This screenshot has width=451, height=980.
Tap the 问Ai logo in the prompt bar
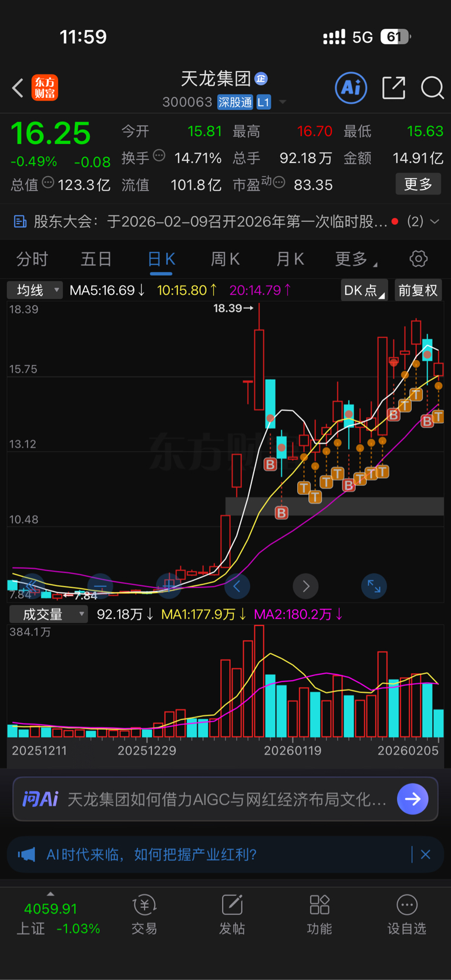click(x=40, y=799)
